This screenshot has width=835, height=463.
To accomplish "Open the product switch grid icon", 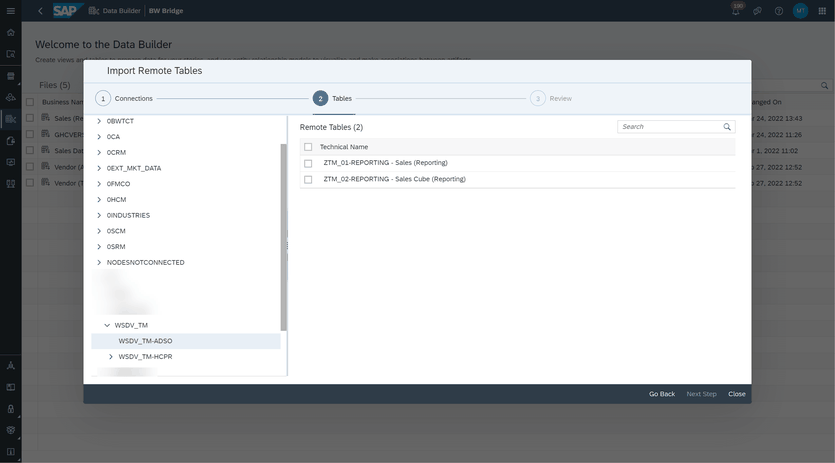I will pos(822,11).
